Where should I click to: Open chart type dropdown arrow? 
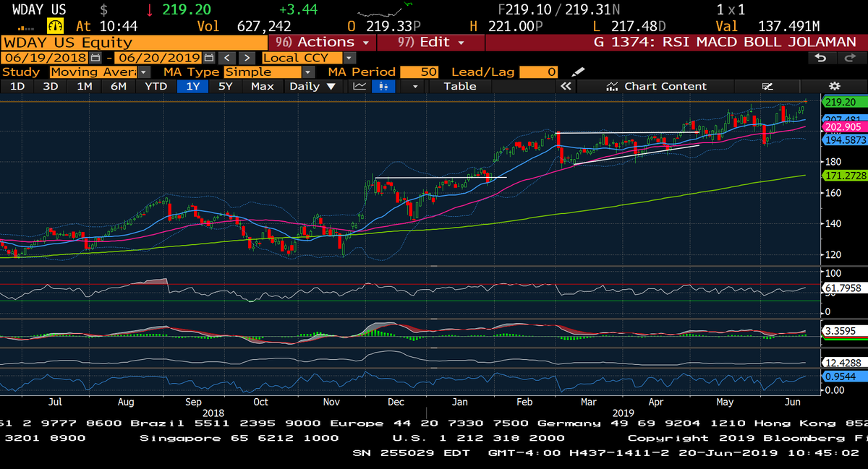click(x=415, y=86)
